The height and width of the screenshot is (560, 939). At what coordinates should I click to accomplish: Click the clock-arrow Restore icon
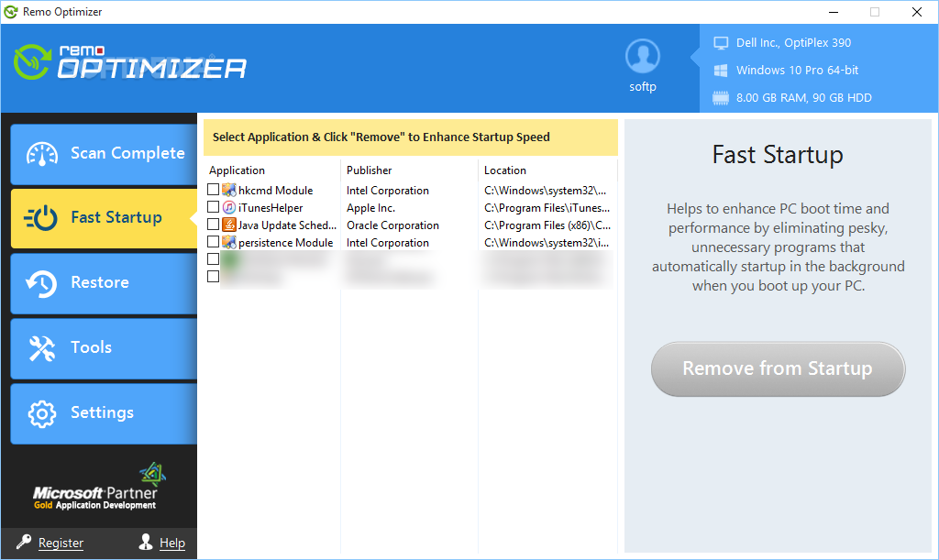pos(41,283)
